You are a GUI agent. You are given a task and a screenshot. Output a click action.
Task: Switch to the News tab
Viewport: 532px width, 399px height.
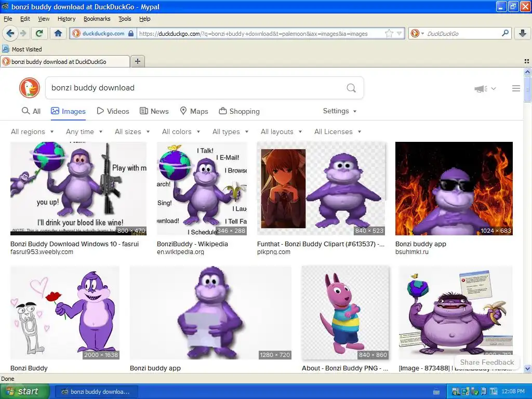(x=154, y=111)
